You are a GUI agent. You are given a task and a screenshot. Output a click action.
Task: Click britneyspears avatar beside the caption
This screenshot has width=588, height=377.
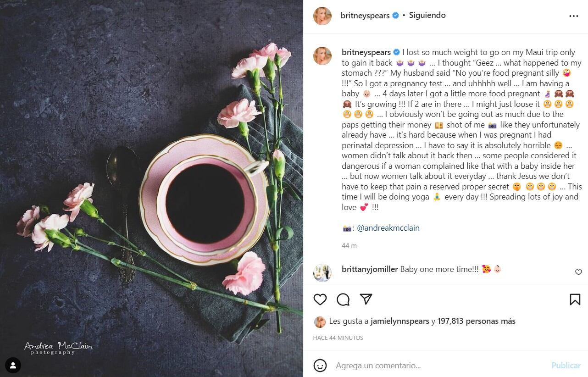point(322,55)
